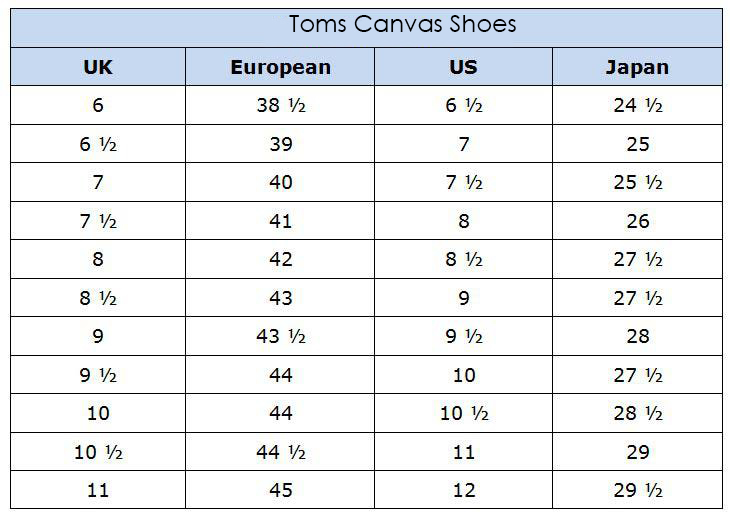Select Japan size 29 ½ cell
The image size is (730, 516).
tap(637, 490)
